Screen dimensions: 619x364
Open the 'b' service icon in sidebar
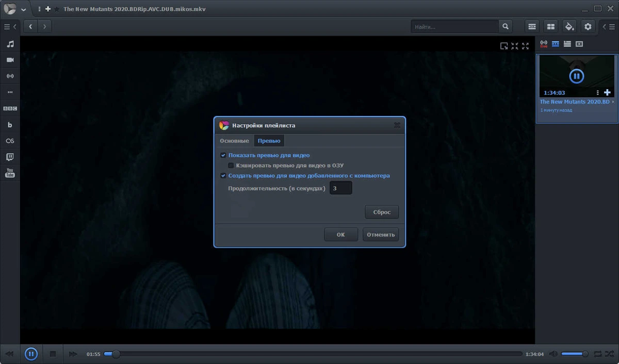(x=10, y=125)
